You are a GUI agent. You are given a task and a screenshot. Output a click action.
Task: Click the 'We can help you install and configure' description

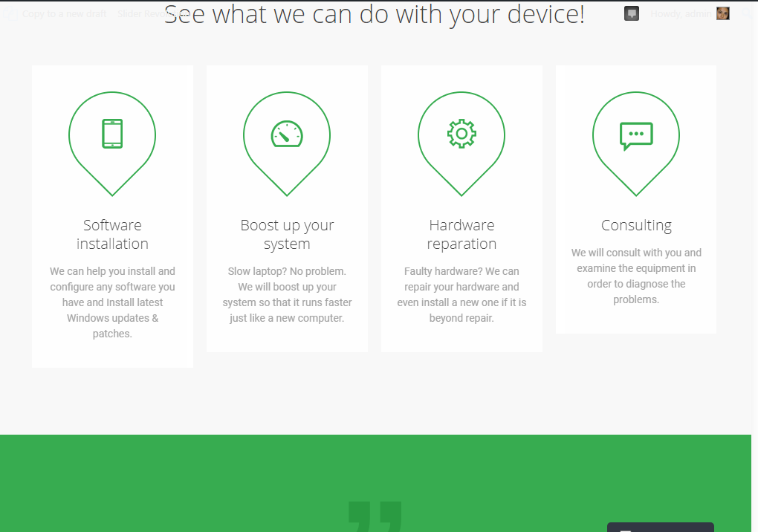(112, 302)
